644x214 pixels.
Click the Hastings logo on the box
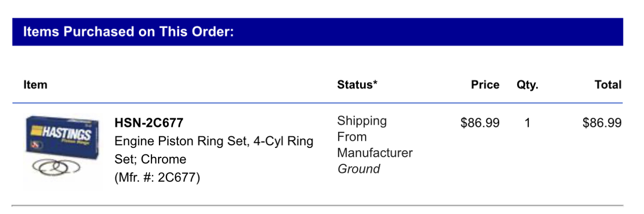(x=60, y=133)
